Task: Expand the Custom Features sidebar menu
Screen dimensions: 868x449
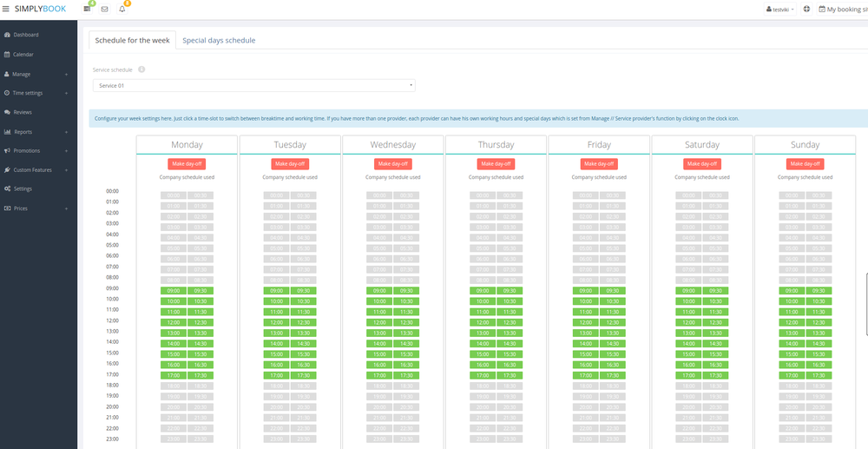Action: tap(35, 169)
